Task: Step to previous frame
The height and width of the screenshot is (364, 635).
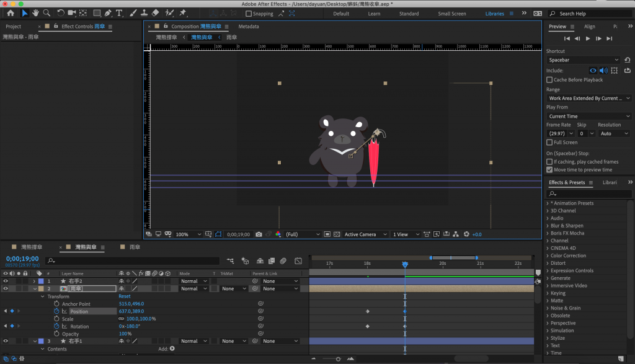Action: 577,38
